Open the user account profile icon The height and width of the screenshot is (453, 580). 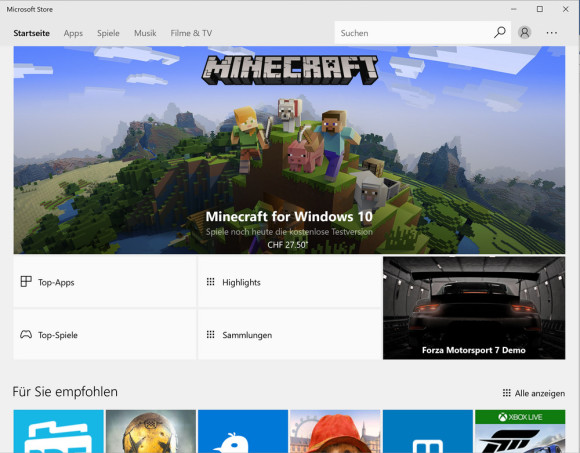coord(525,33)
